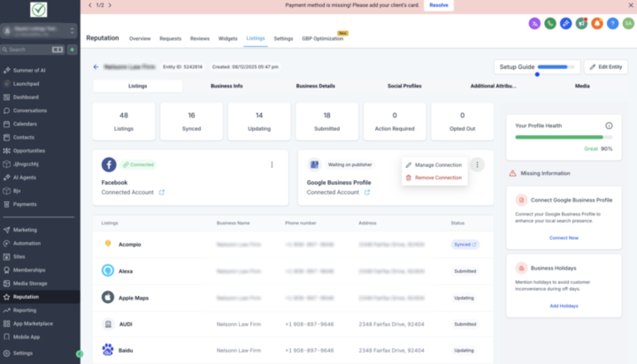The height and width of the screenshot is (364, 637).
Task: Click the Acompio Synced status badge
Action: click(x=465, y=244)
